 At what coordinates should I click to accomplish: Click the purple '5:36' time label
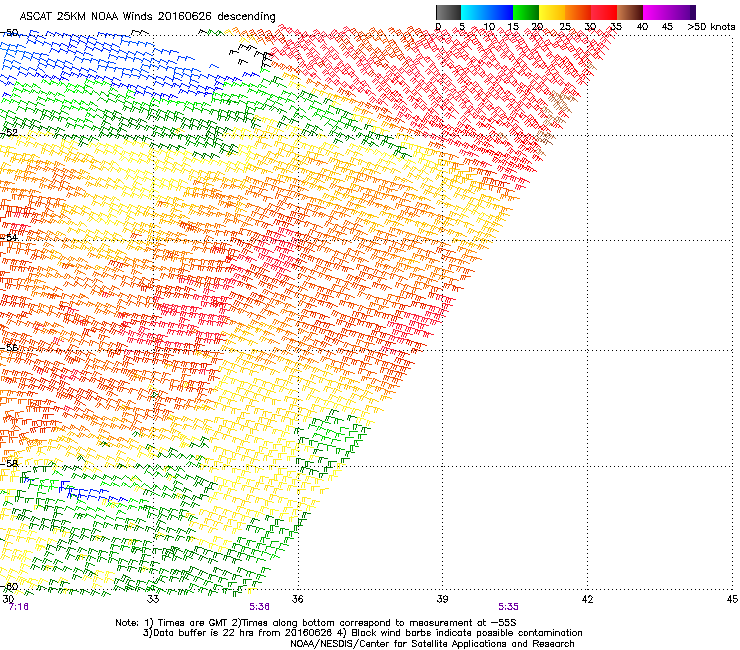point(260,607)
